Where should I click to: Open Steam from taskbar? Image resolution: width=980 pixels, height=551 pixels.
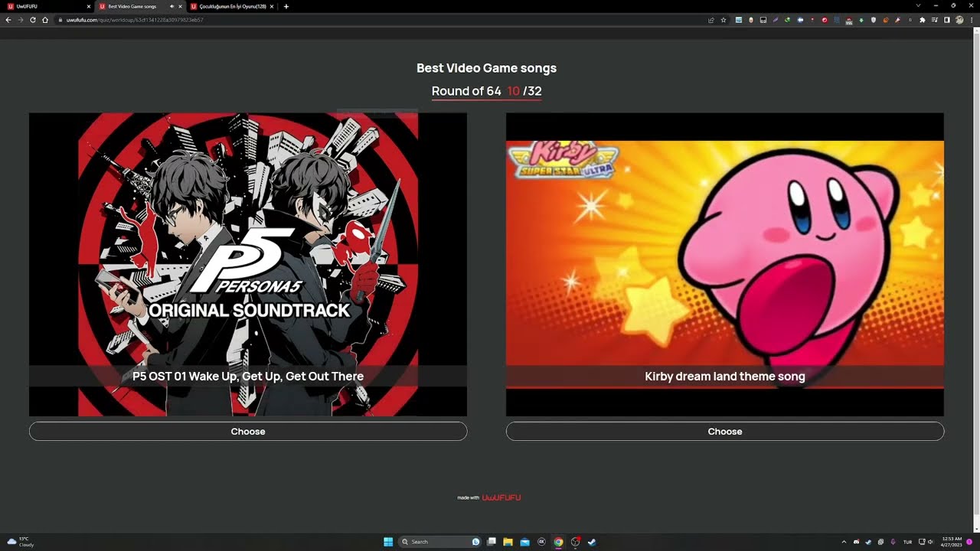click(592, 542)
